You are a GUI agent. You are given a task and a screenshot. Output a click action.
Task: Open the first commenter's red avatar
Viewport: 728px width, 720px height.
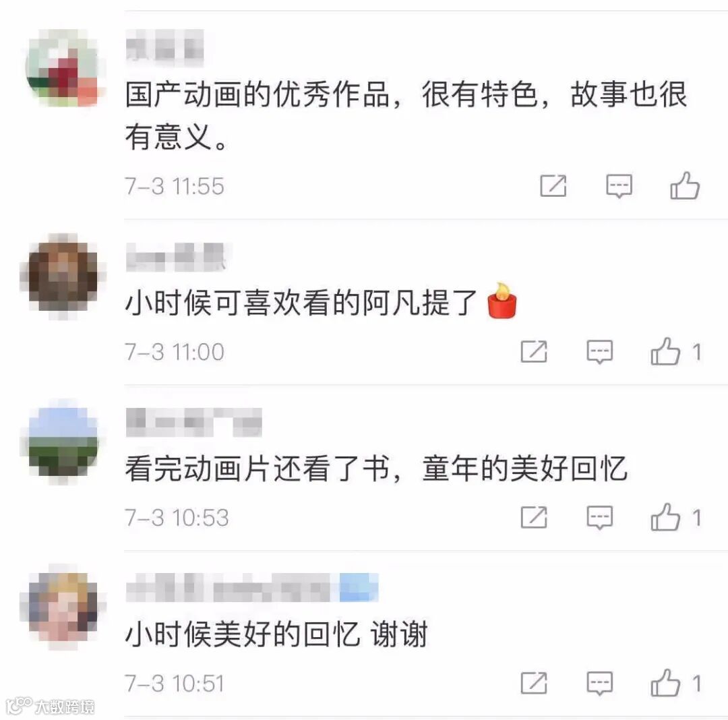[x=63, y=68]
